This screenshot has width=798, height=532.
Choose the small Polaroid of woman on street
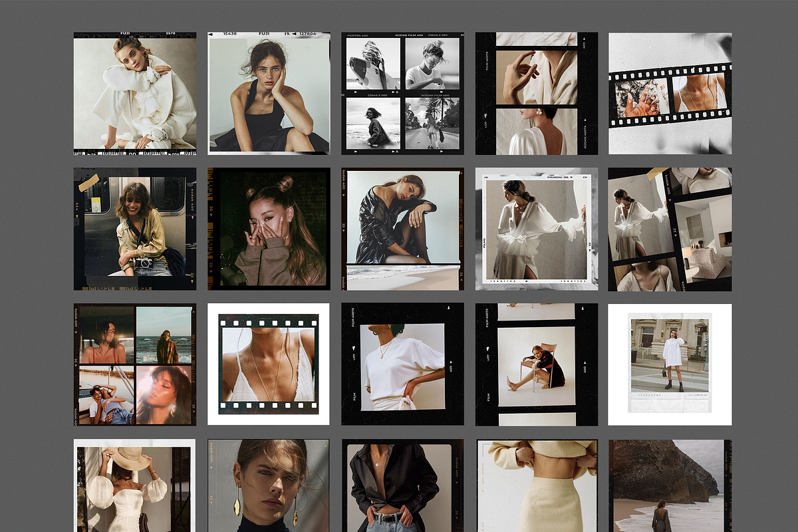click(670, 364)
